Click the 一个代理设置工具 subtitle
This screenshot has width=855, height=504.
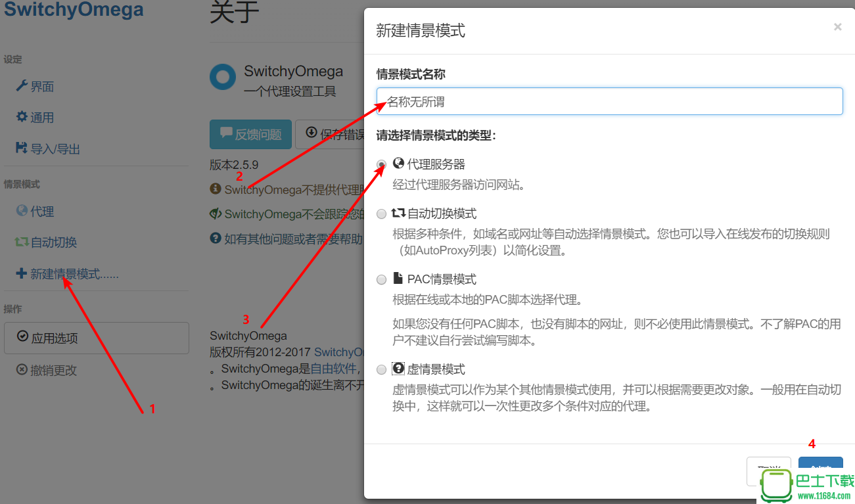point(290,91)
